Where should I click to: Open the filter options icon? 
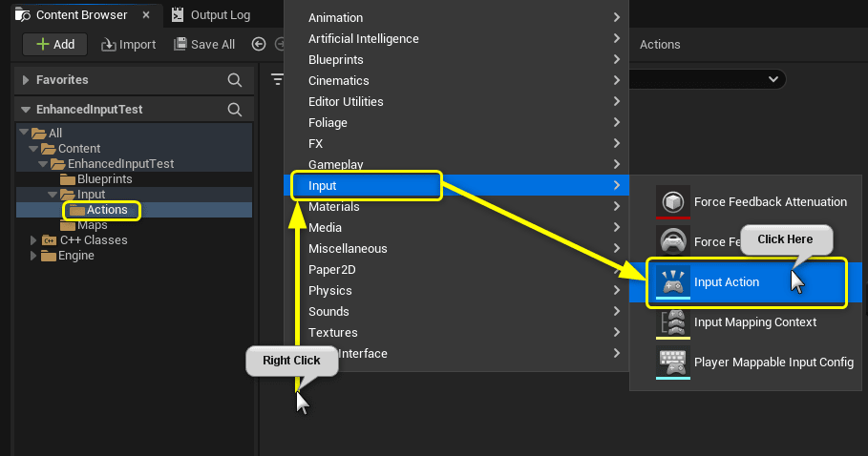[x=277, y=79]
